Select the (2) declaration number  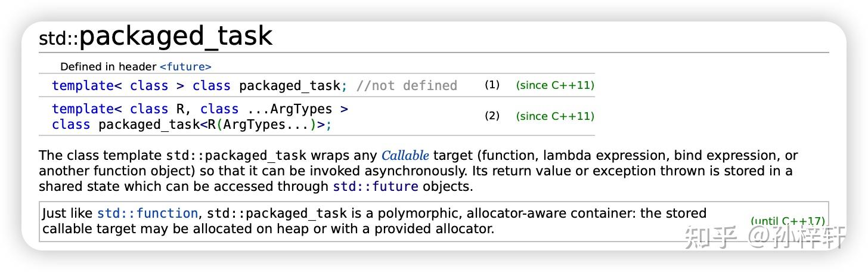(492, 116)
